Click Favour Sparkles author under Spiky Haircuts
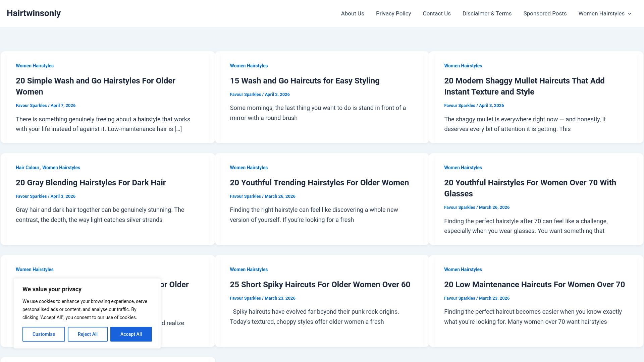Viewport: 644px width, 362px height. point(245,298)
